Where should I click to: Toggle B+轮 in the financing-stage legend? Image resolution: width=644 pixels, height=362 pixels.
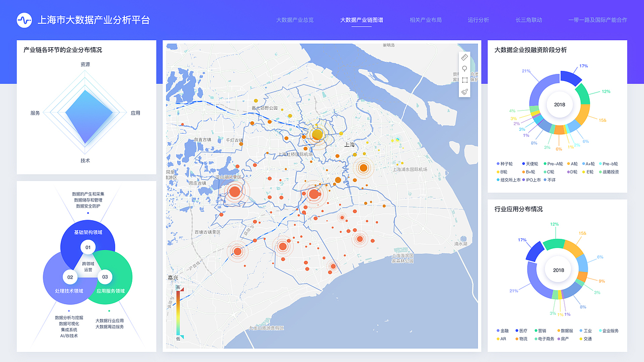click(528, 172)
